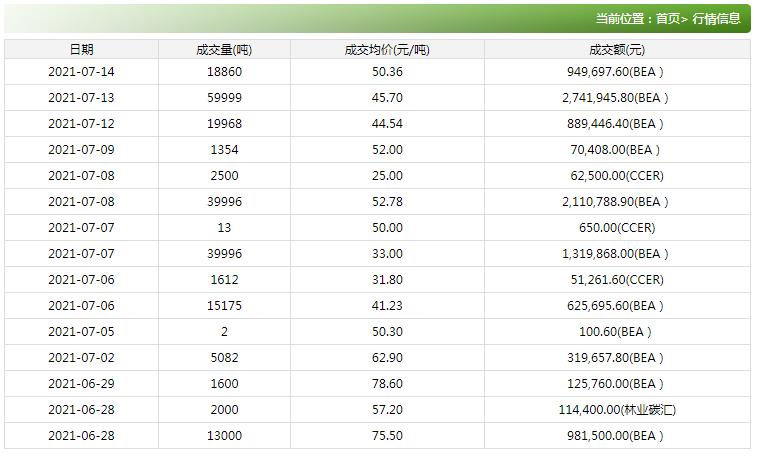Click volume cell 2500
The height and width of the screenshot is (459, 762).
point(224,176)
